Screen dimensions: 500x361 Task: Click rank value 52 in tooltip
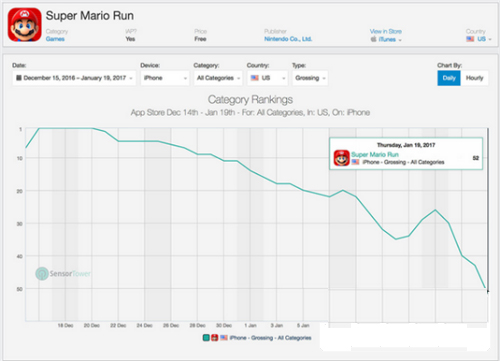476,158
